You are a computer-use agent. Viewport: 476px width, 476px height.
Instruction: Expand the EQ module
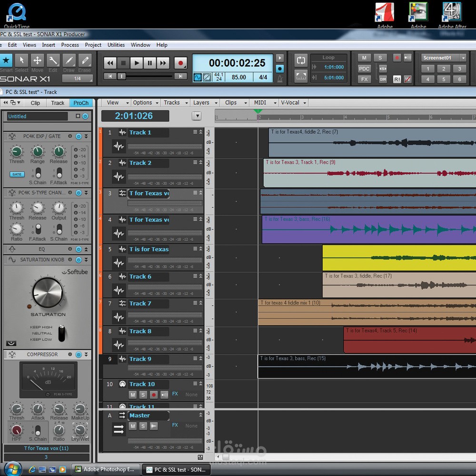pyautogui.click(x=86, y=249)
